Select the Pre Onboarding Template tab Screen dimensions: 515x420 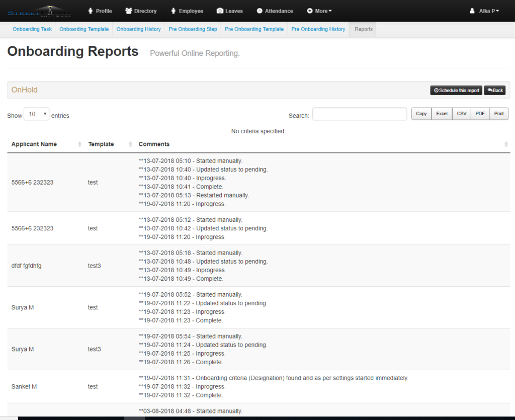pyautogui.click(x=254, y=29)
